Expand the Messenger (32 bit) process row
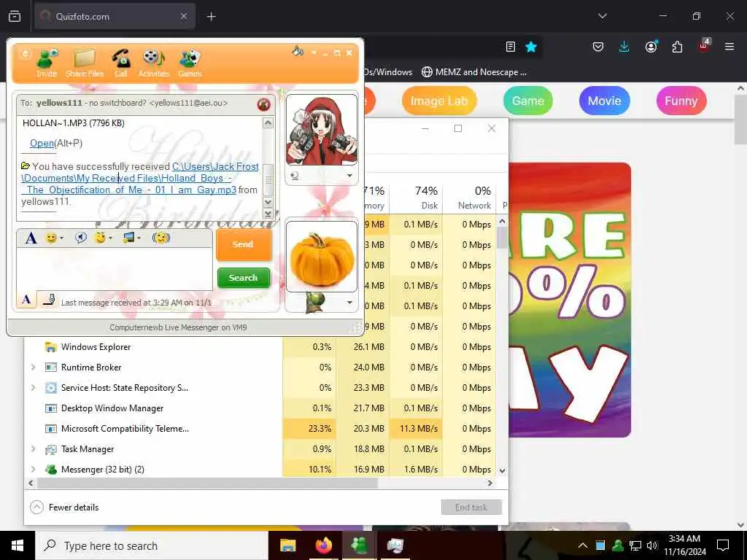Screen dimensions: 747x560 tap(33, 470)
